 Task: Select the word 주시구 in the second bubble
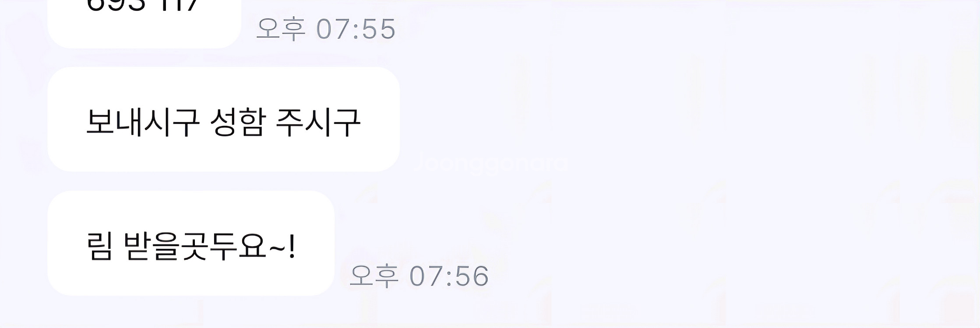pos(318,122)
